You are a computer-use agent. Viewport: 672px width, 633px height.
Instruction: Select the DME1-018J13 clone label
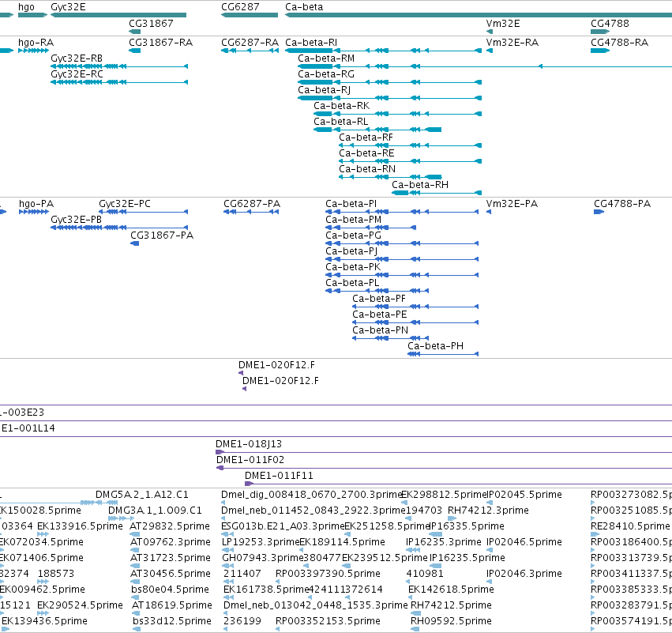(249, 444)
